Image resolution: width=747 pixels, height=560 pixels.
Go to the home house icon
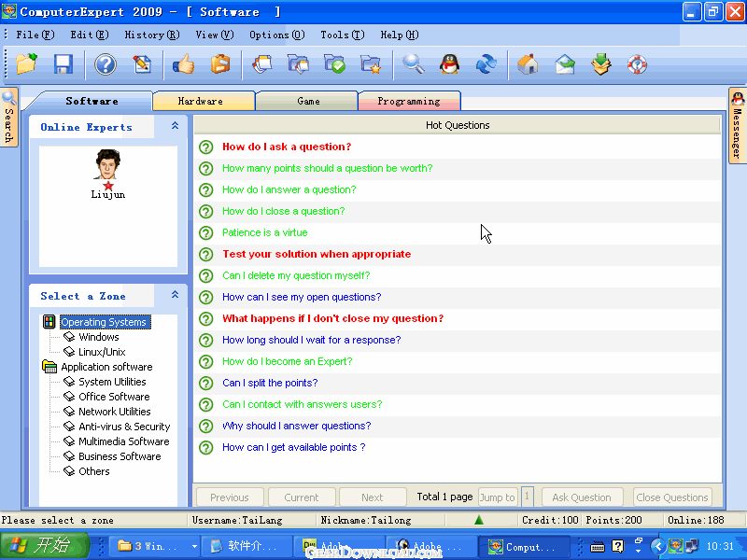[528, 63]
